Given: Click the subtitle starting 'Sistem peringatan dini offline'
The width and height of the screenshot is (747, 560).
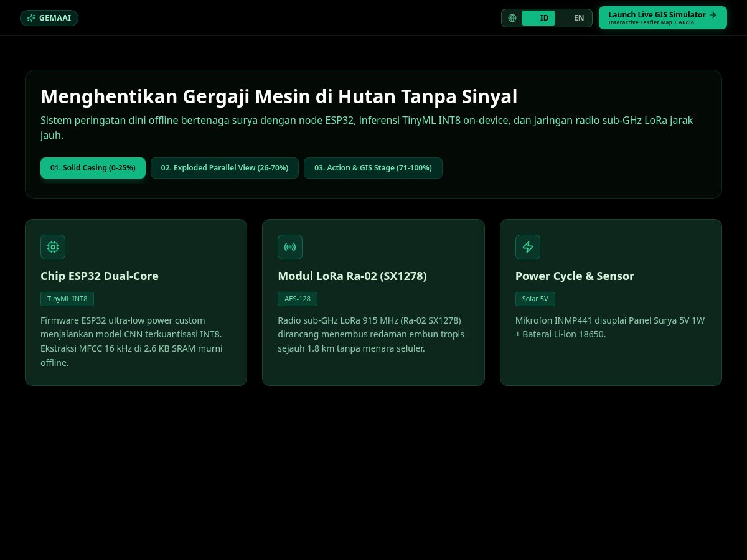Looking at the screenshot, I should click(x=367, y=128).
